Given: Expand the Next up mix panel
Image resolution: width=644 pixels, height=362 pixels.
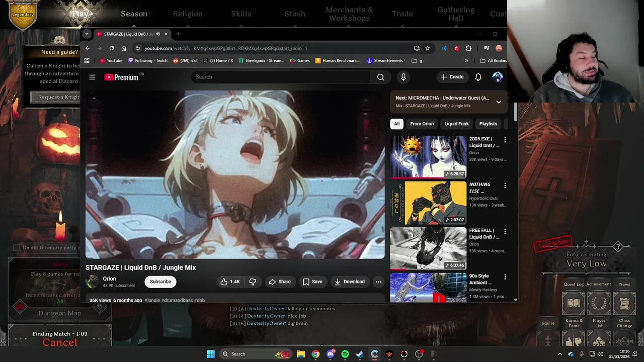Looking at the screenshot, I should click(499, 102).
